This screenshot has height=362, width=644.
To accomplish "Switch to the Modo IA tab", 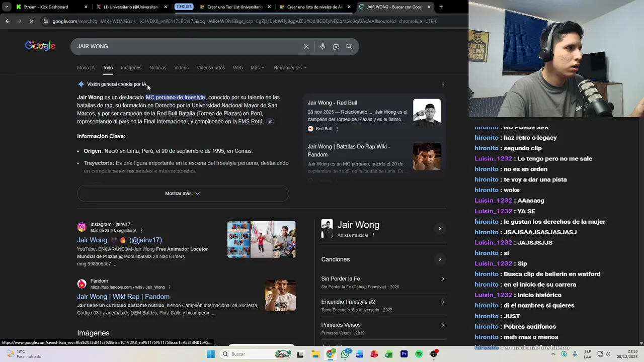I will click(86, 68).
